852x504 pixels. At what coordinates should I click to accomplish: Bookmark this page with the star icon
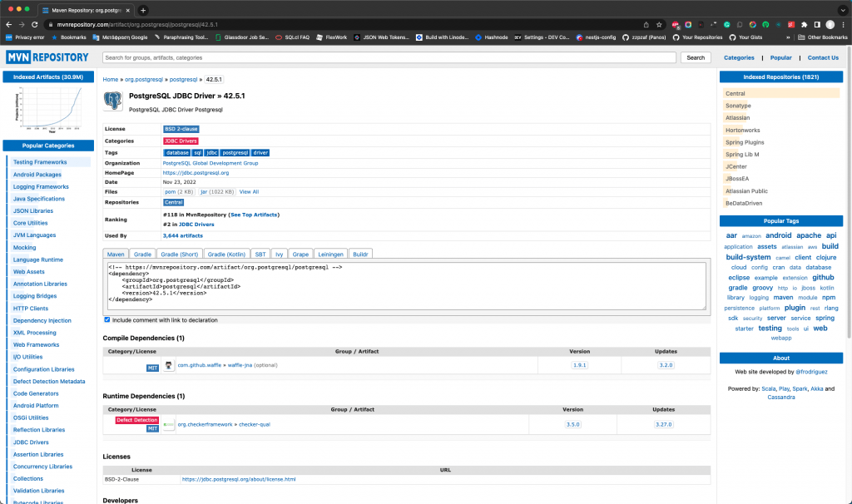(x=659, y=24)
